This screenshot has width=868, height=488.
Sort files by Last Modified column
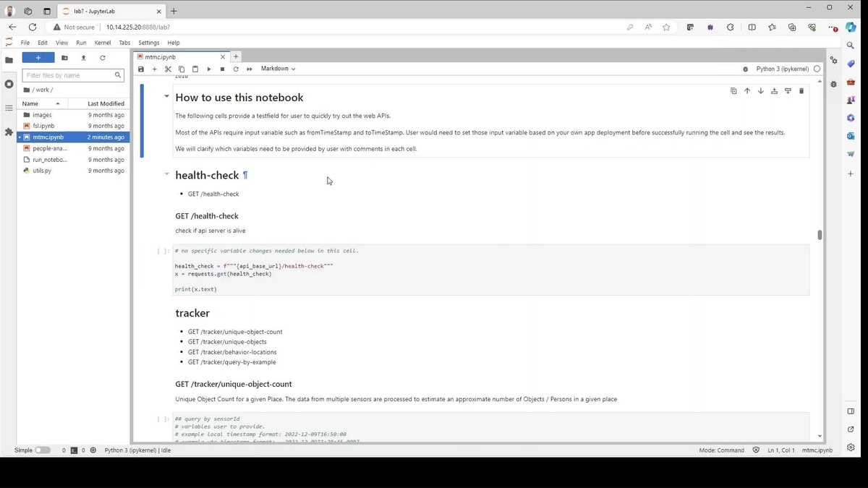(106, 103)
